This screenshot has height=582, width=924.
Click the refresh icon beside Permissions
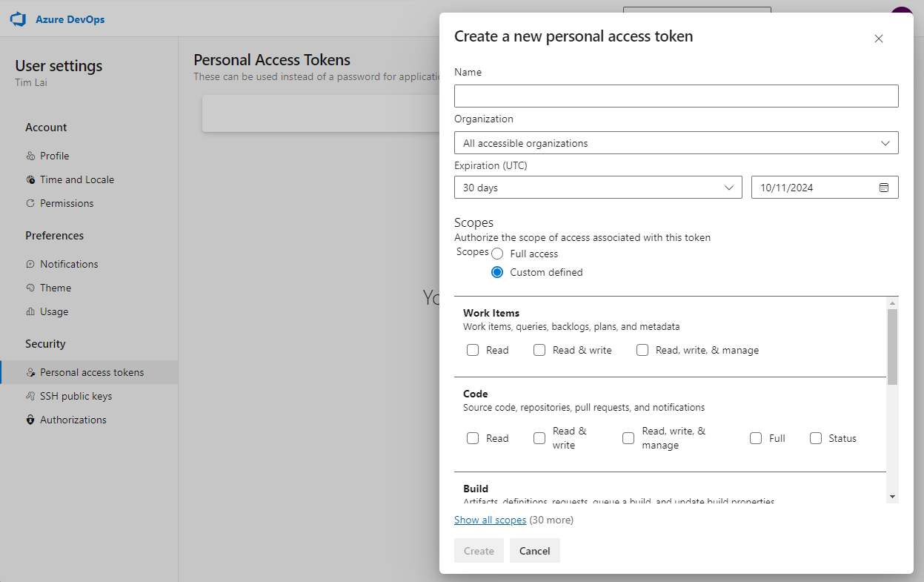(30, 203)
